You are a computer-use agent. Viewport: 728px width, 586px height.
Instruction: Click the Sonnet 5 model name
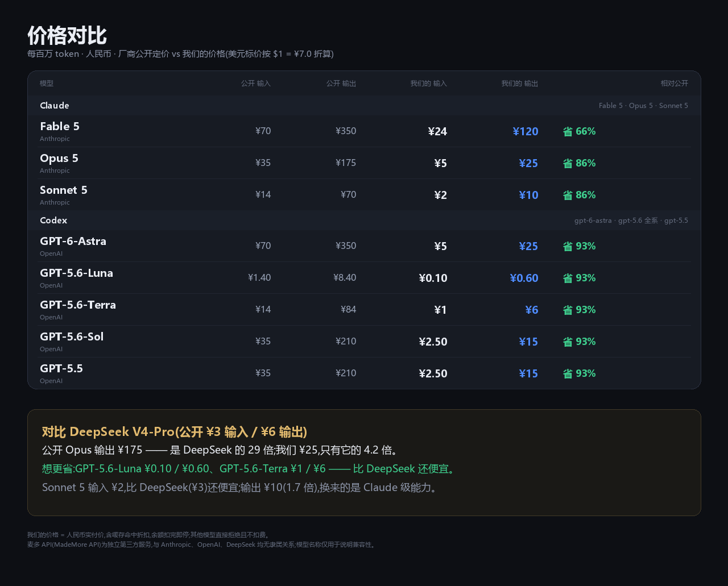coord(64,190)
